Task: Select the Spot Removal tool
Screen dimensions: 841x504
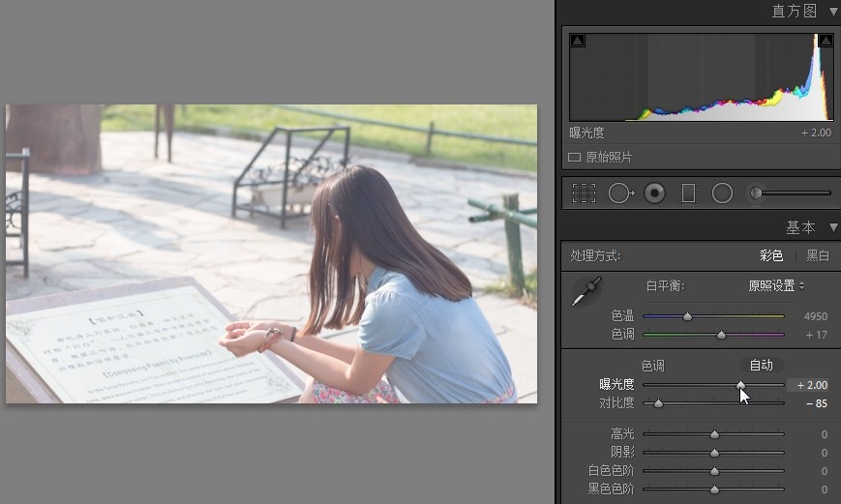Action: pyautogui.click(x=619, y=193)
